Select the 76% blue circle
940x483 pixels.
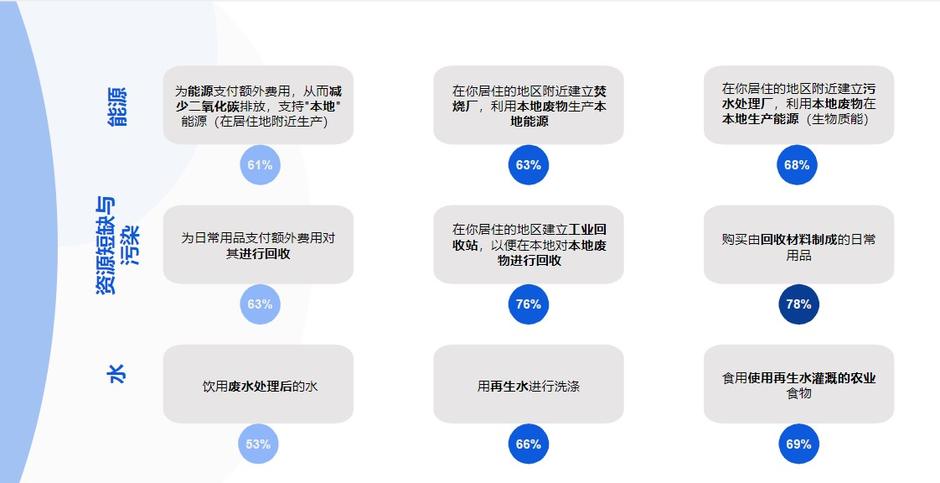(x=528, y=304)
